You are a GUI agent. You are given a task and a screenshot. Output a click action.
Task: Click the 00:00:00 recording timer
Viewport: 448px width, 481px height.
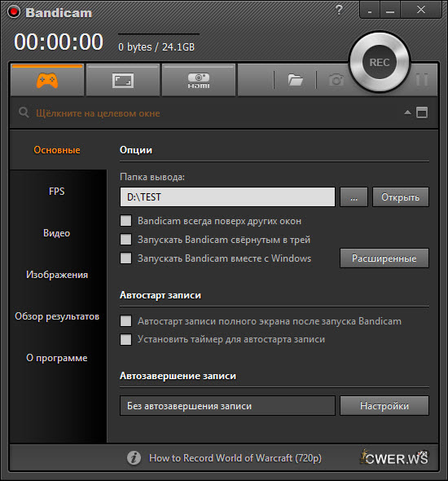(59, 42)
